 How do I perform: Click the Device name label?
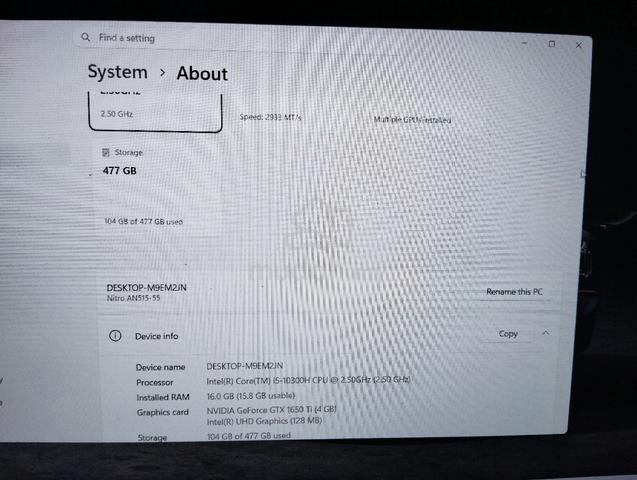pyautogui.click(x=160, y=367)
